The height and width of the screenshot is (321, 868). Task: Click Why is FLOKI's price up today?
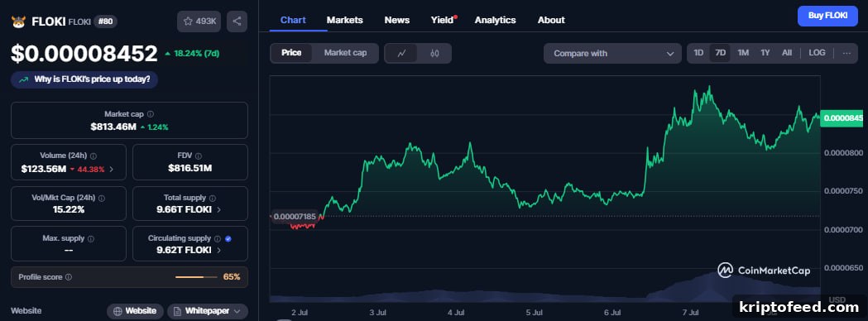tap(84, 79)
